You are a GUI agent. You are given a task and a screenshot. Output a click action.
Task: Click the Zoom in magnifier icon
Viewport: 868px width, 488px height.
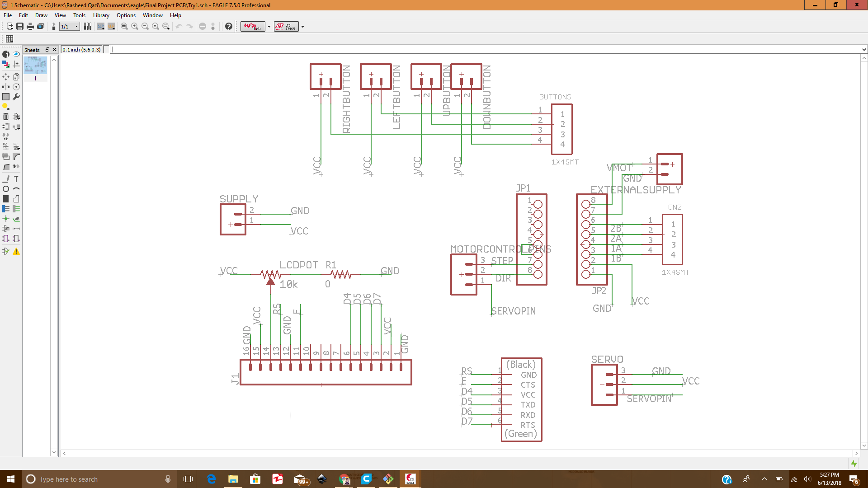click(x=135, y=26)
